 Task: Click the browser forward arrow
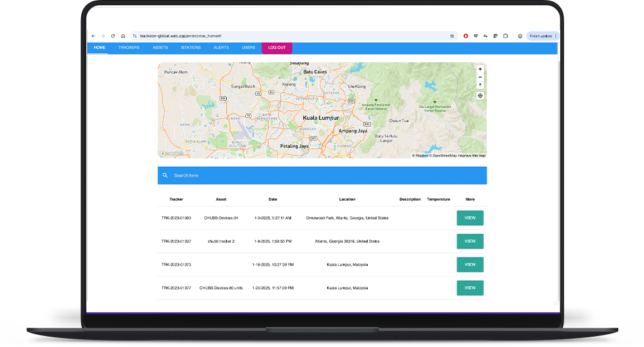click(103, 36)
